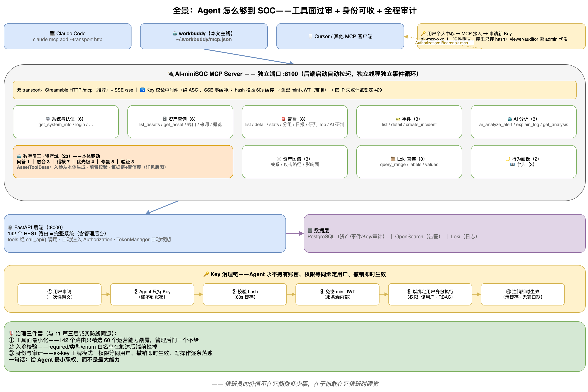Select the gear icon beside 系统与认证
Image resolution: width=588 pixels, height=392 pixels.
pyautogui.click(x=47, y=119)
